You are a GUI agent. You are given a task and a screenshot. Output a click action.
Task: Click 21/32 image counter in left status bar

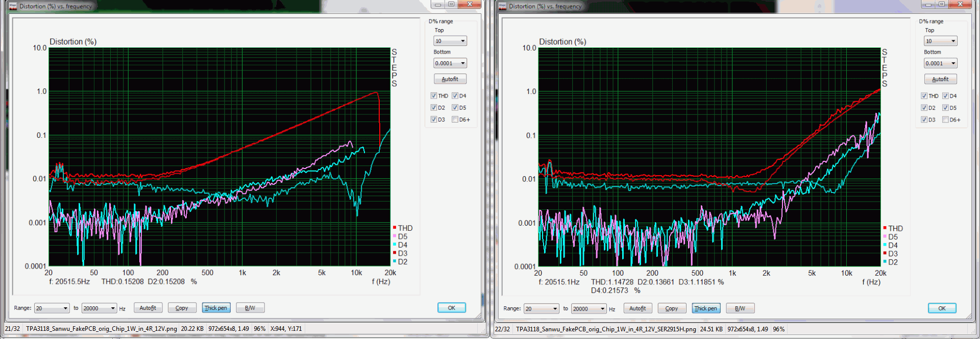point(13,329)
